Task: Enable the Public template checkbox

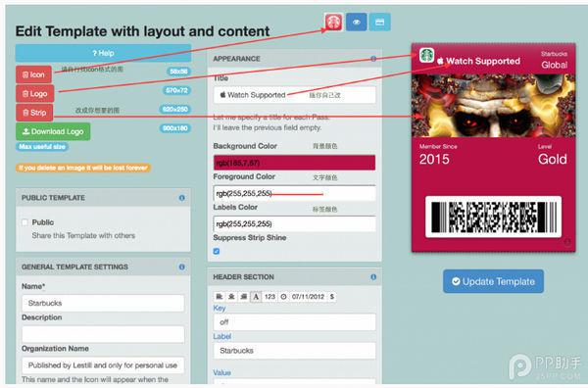Action: [x=24, y=222]
